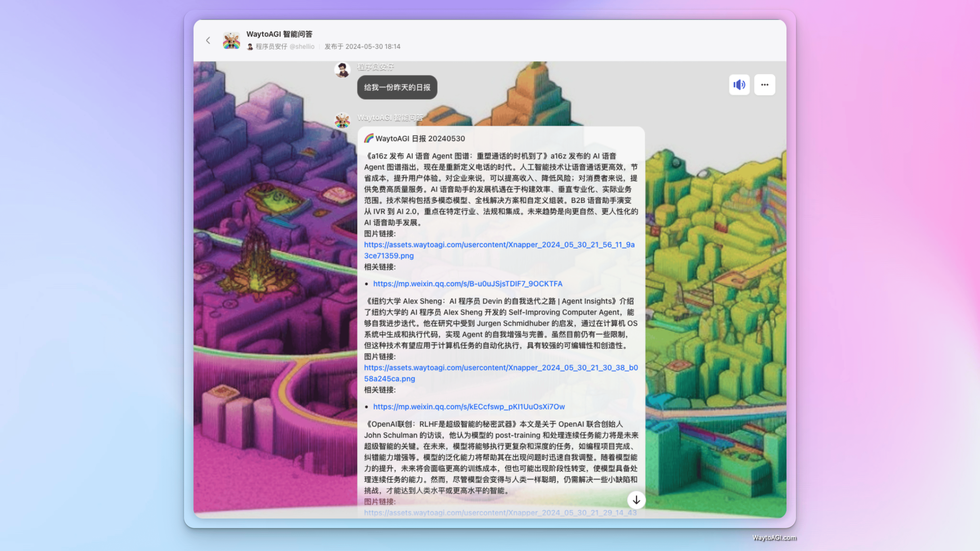The height and width of the screenshot is (551, 980).
Task: Jump to bottom with the down-arrow button
Action: point(636,500)
